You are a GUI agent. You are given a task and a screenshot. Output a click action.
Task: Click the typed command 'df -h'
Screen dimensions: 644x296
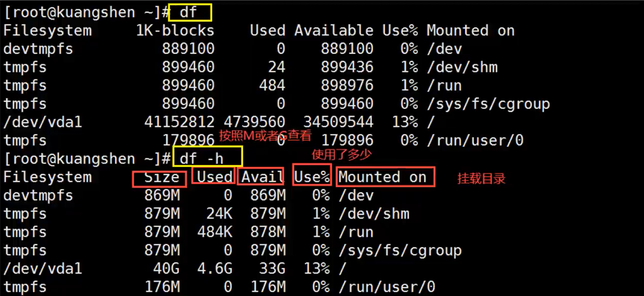point(202,159)
